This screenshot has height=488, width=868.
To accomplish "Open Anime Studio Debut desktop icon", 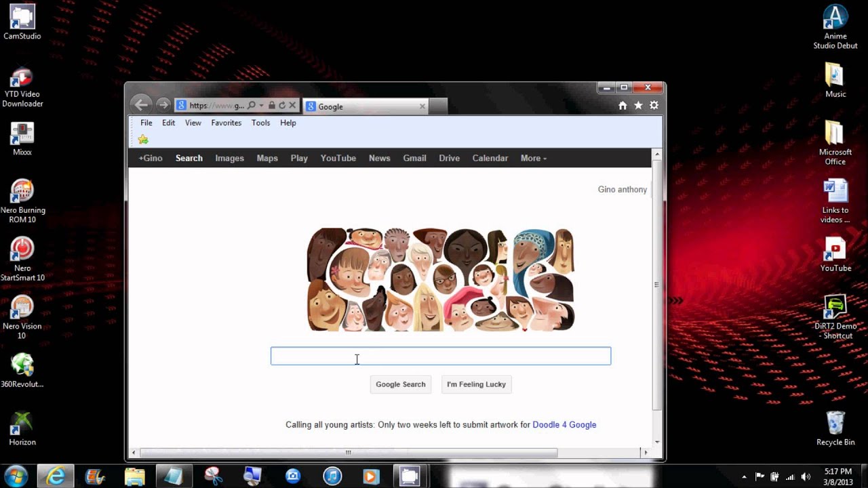I will point(835,27).
